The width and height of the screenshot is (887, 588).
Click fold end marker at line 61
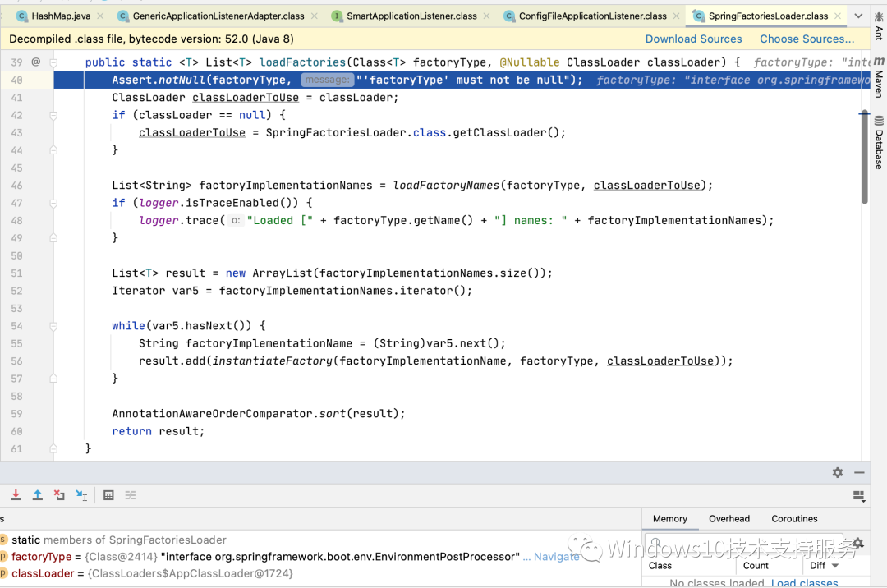pyautogui.click(x=53, y=449)
